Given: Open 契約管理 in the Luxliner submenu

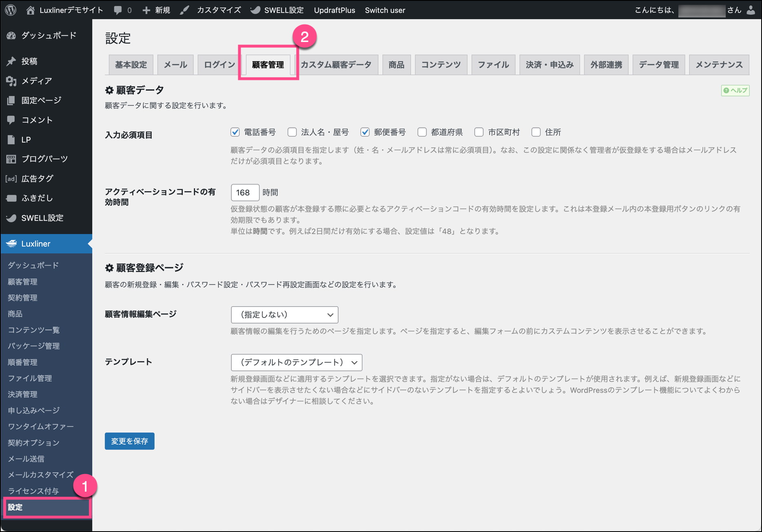Looking at the screenshot, I should [23, 298].
